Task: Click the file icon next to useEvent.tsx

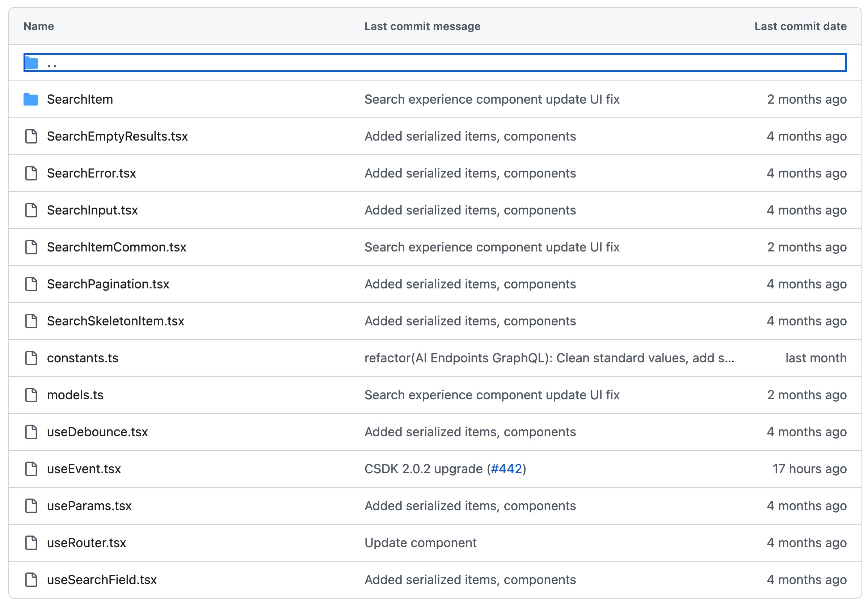Action: tap(31, 469)
